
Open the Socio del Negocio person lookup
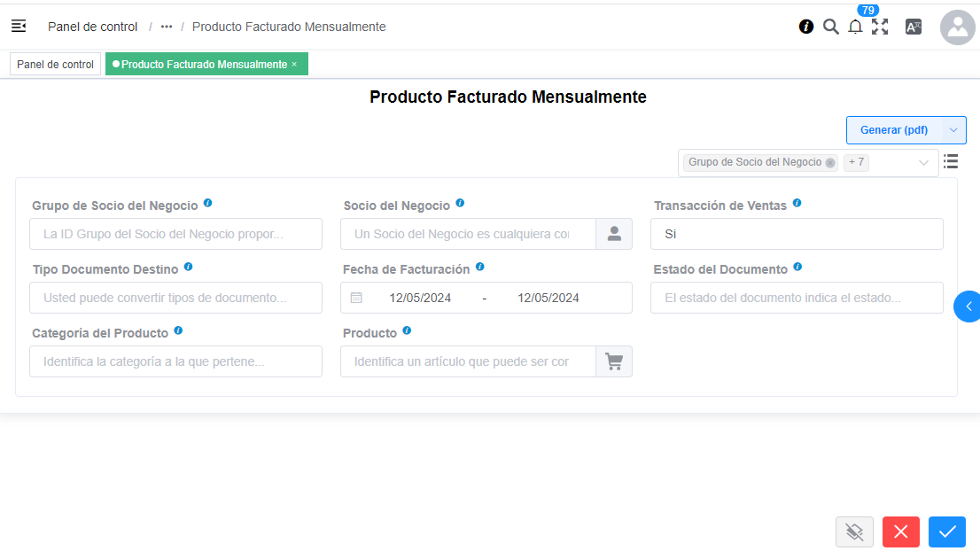(614, 233)
